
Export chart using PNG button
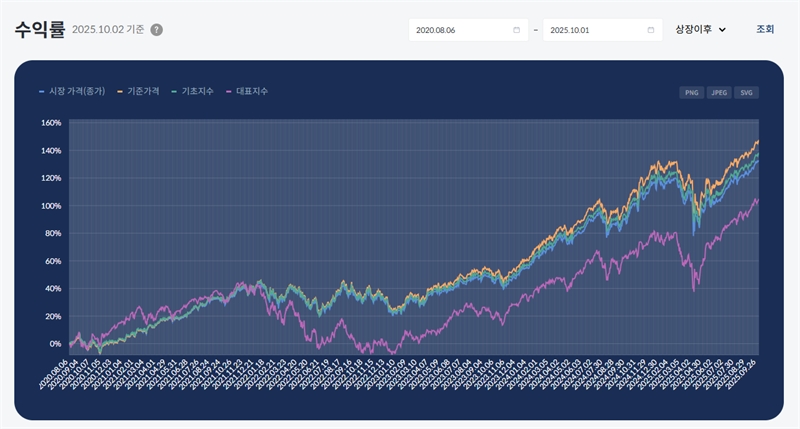click(691, 92)
